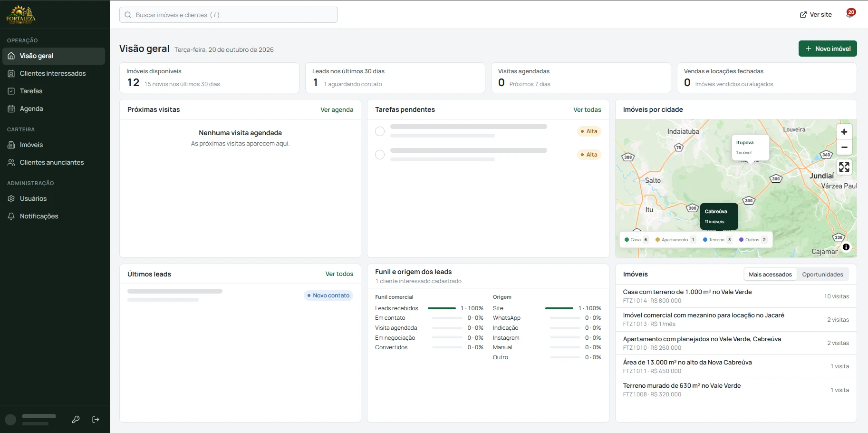Click WhatsApp origin row
The width and height of the screenshot is (868, 433).
(x=547, y=318)
